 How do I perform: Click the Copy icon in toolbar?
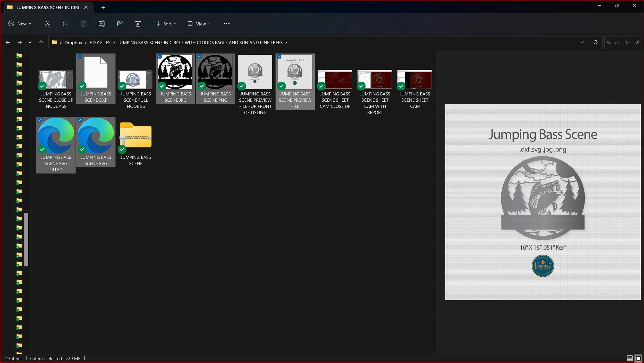65,24
